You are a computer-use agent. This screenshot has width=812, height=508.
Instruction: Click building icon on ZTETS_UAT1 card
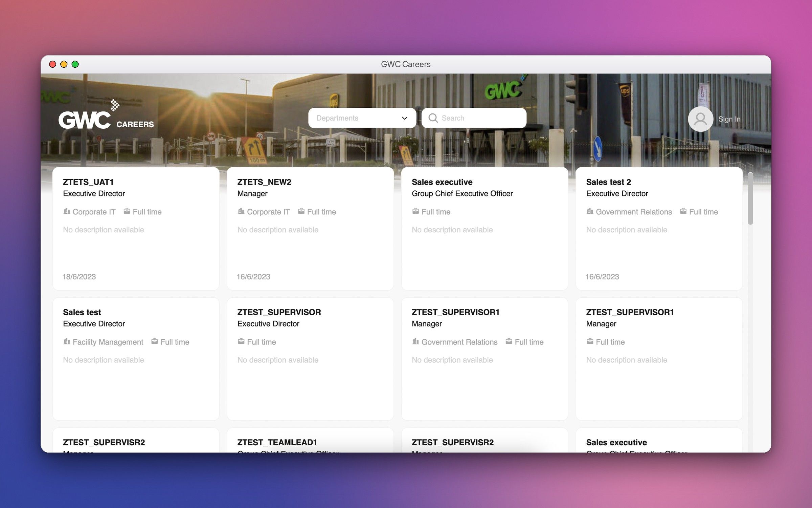(x=67, y=211)
